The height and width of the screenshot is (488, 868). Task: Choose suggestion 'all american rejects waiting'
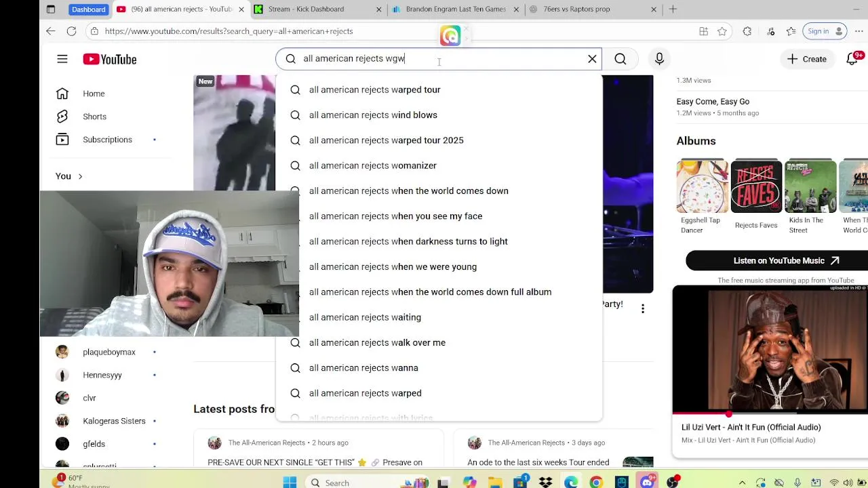(439, 317)
